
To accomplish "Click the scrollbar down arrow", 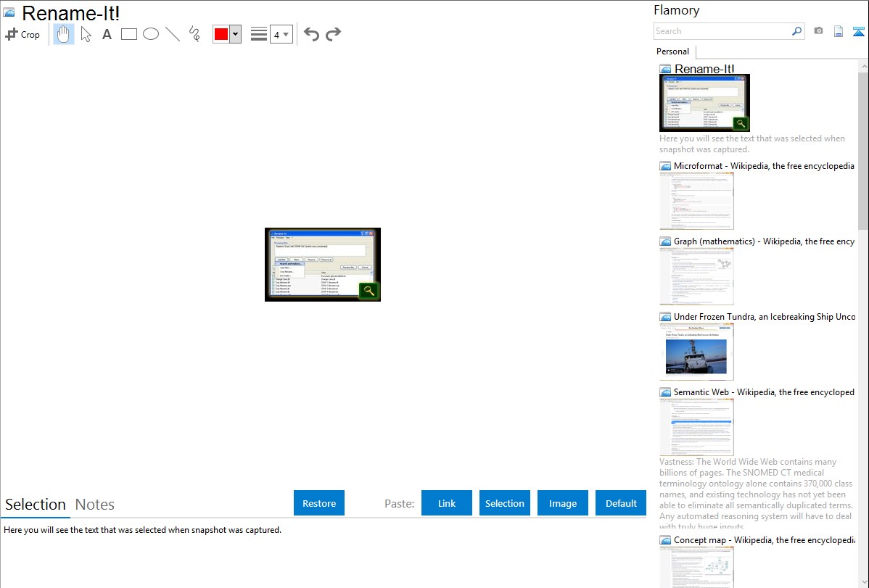I will pyautogui.click(x=863, y=582).
